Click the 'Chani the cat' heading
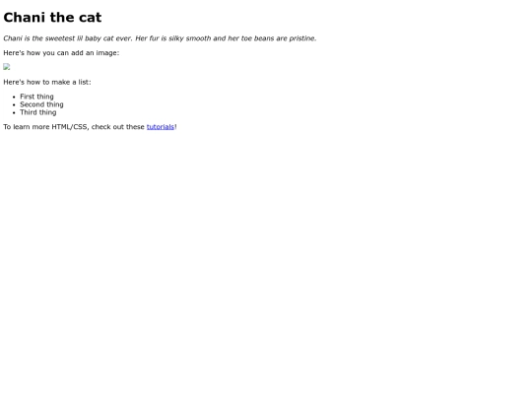The height and width of the screenshot is (399, 532). click(52, 18)
